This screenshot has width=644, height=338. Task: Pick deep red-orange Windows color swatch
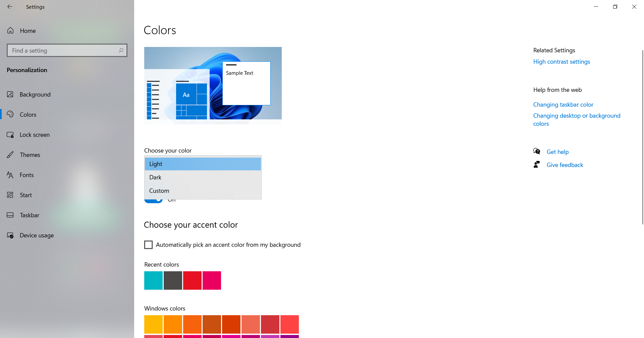pyautogui.click(x=231, y=324)
